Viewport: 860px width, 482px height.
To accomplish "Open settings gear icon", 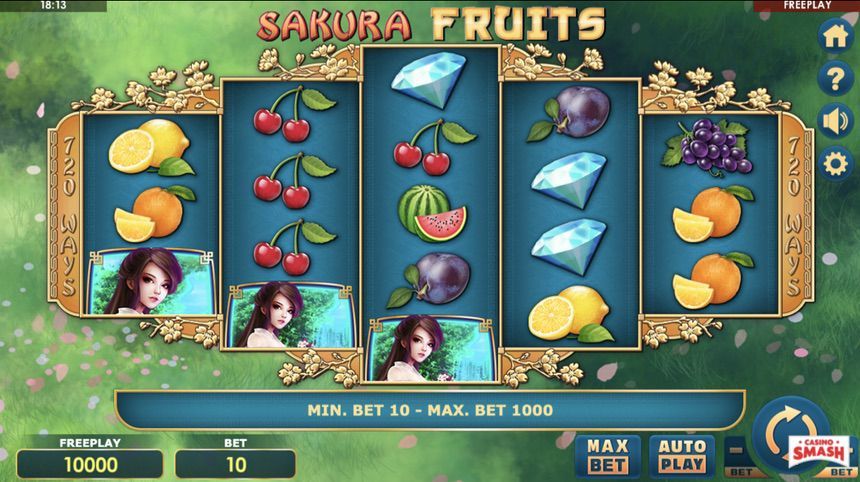I will coord(835,164).
